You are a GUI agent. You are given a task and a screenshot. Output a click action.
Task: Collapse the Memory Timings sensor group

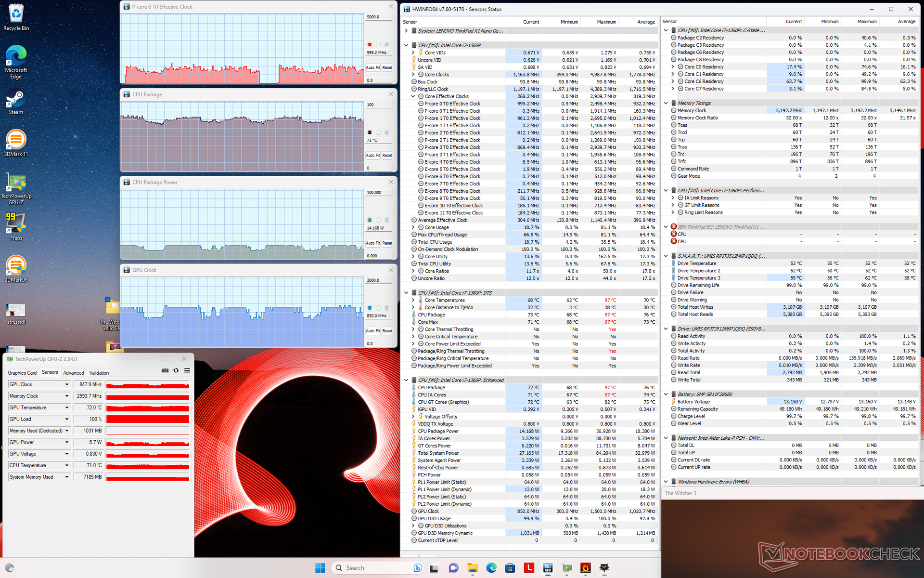tap(666, 103)
